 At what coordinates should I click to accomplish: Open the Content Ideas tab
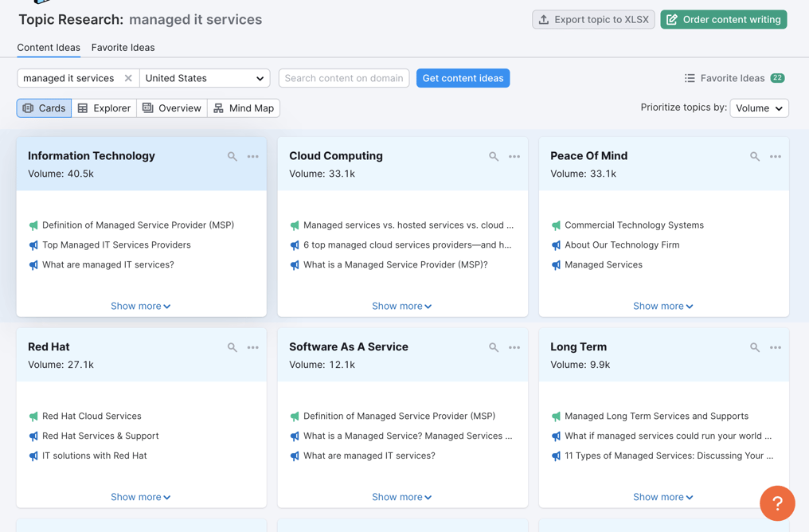49,48
